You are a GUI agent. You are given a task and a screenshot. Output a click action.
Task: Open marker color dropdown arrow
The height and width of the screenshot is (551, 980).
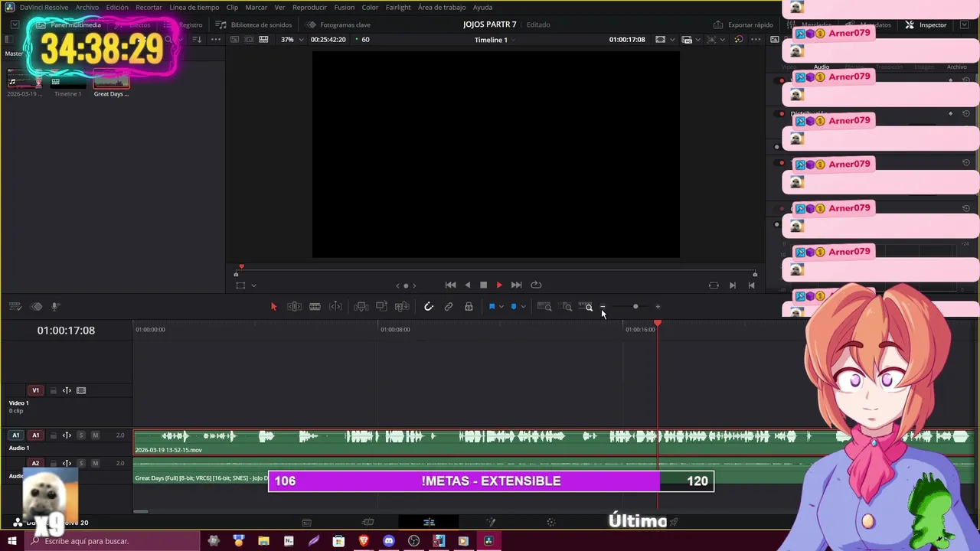click(523, 307)
